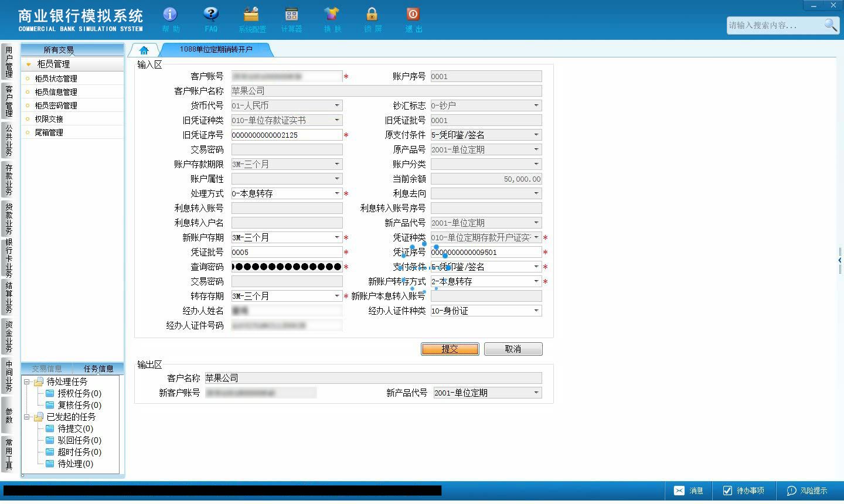Image resolution: width=844 pixels, height=504 pixels.
Task: Click the 查询密码 password field
Action: click(287, 267)
